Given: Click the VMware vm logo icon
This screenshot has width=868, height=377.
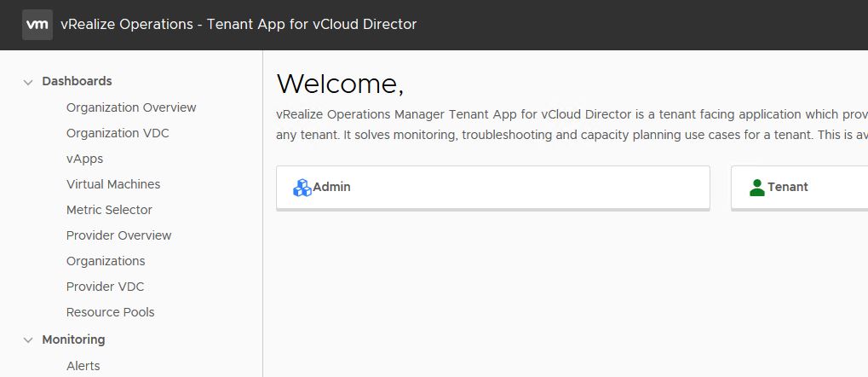Looking at the screenshot, I should [37, 25].
